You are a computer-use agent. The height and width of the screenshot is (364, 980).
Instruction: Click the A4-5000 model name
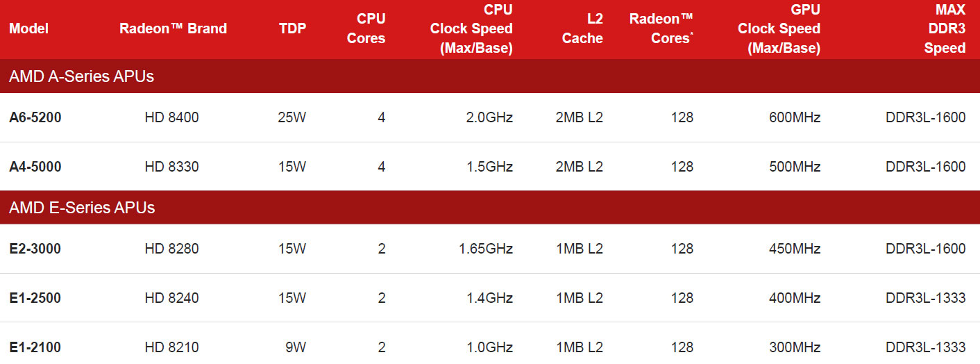pyautogui.click(x=35, y=167)
